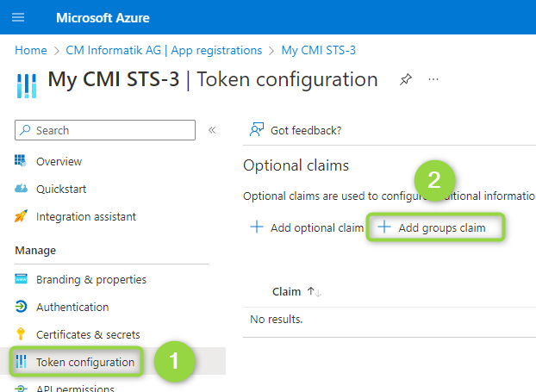Click the Claim sort arrows icon
The width and height of the screenshot is (536, 392).
(x=315, y=292)
